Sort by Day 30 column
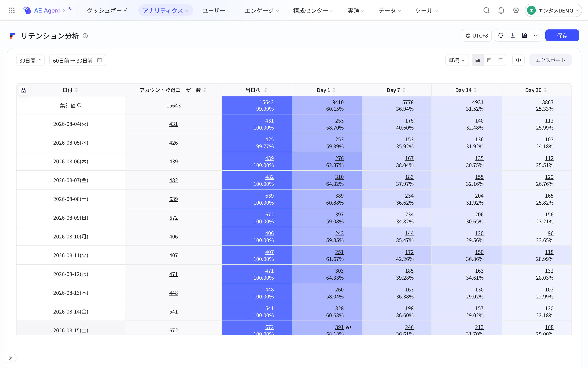Viewport: 588px width, 368px height. tap(546, 90)
